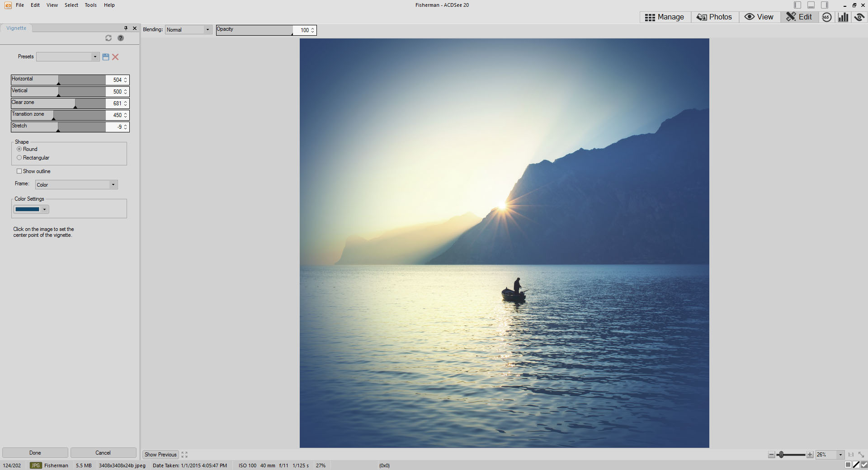This screenshot has width=868, height=470.
Task: Open the Dashboard bar chart icon
Action: 843,17
